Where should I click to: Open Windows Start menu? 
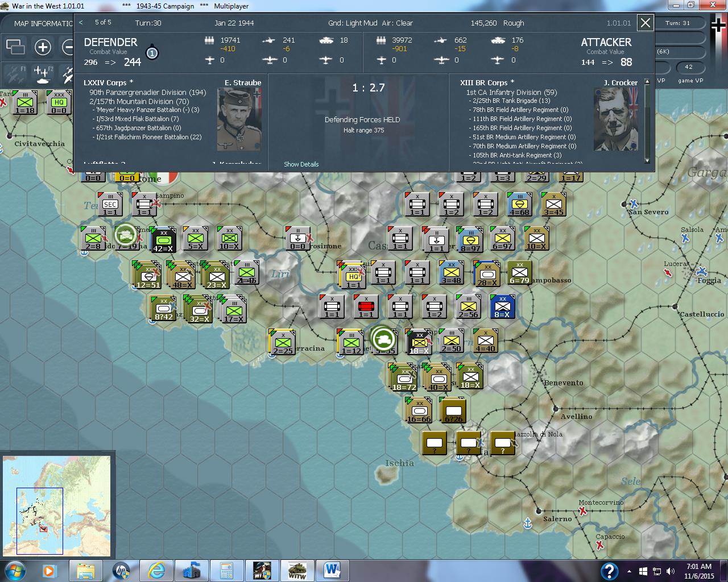pos(14,570)
